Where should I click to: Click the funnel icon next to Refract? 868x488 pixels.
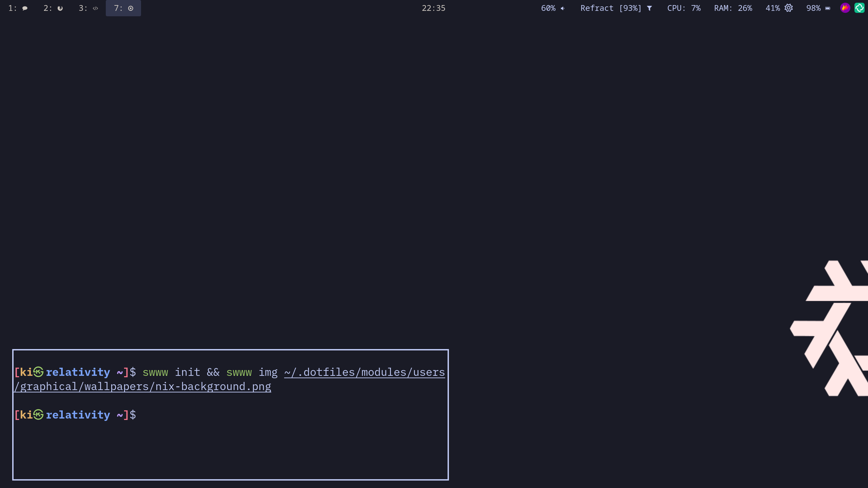click(x=650, y=8)
